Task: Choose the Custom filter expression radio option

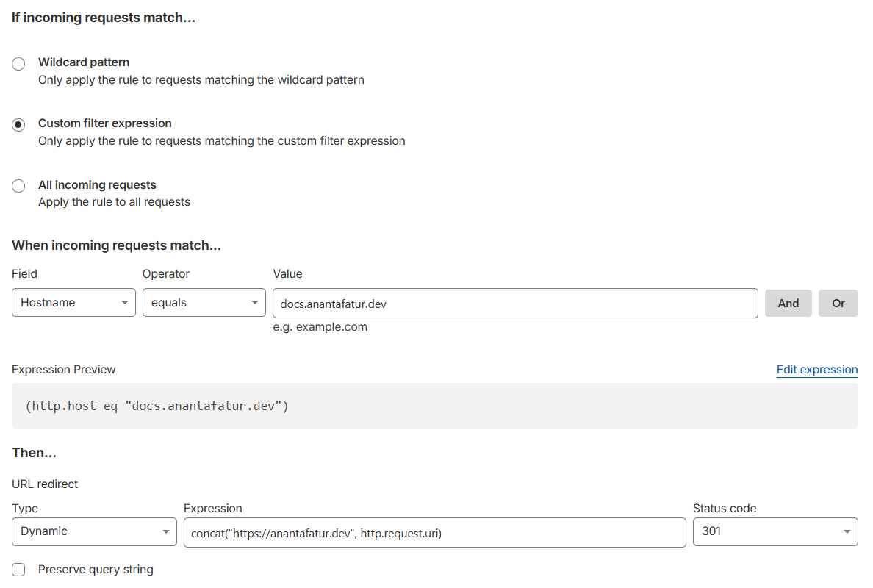Action: coord(19,125)
